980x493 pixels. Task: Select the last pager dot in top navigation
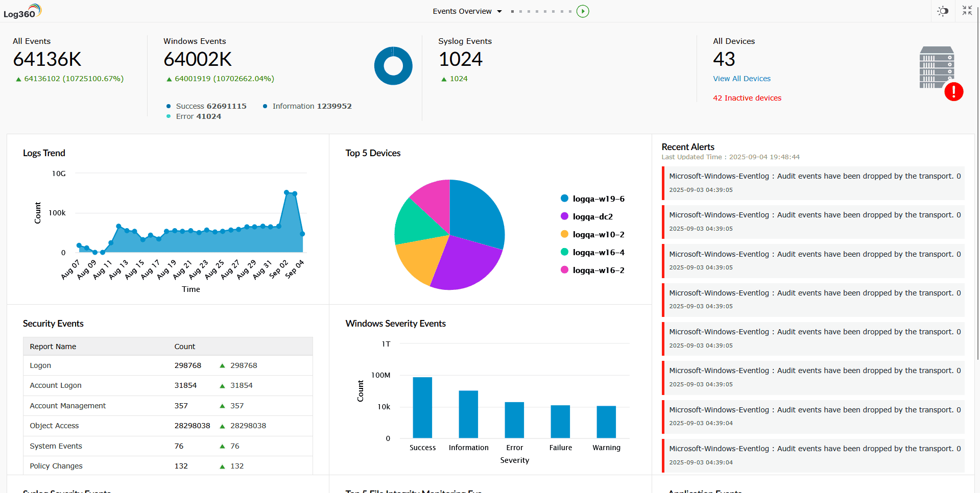[x=569, y=11]
